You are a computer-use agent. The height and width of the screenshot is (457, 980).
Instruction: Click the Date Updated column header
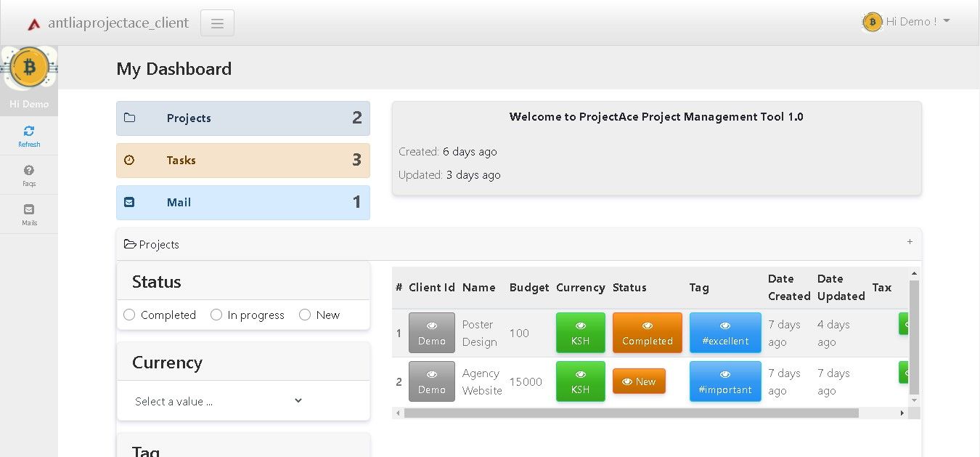(841, 288)
